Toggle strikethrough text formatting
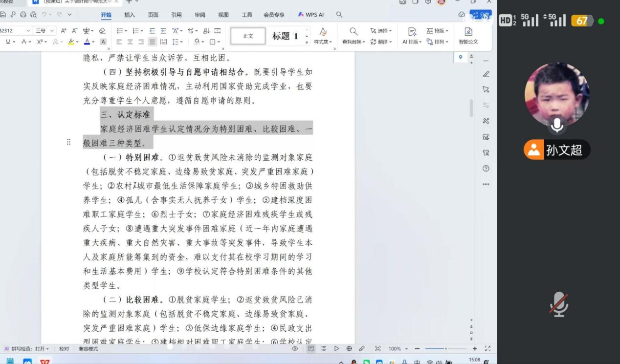 (24, 42)
